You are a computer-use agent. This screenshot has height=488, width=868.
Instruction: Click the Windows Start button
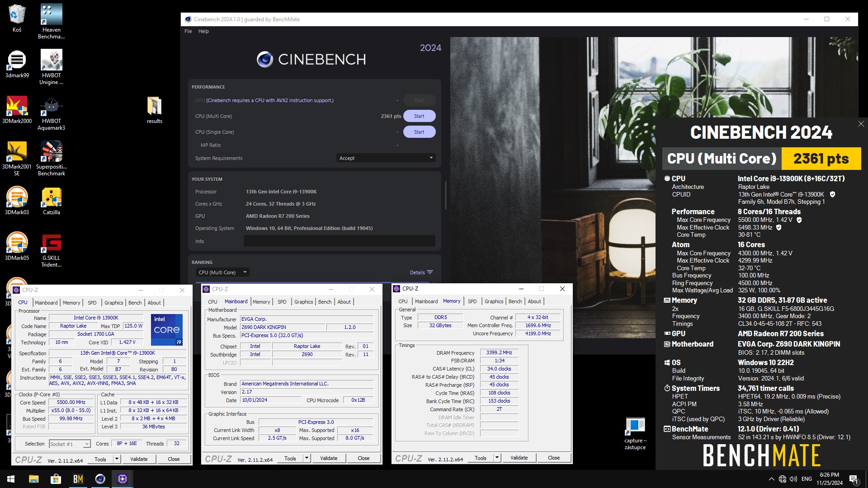click(x=11, y=479)
